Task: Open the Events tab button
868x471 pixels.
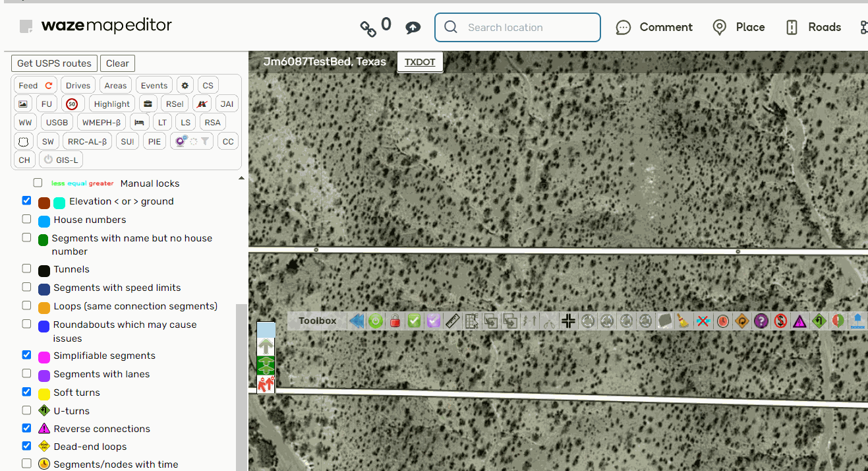Action: 154,85
